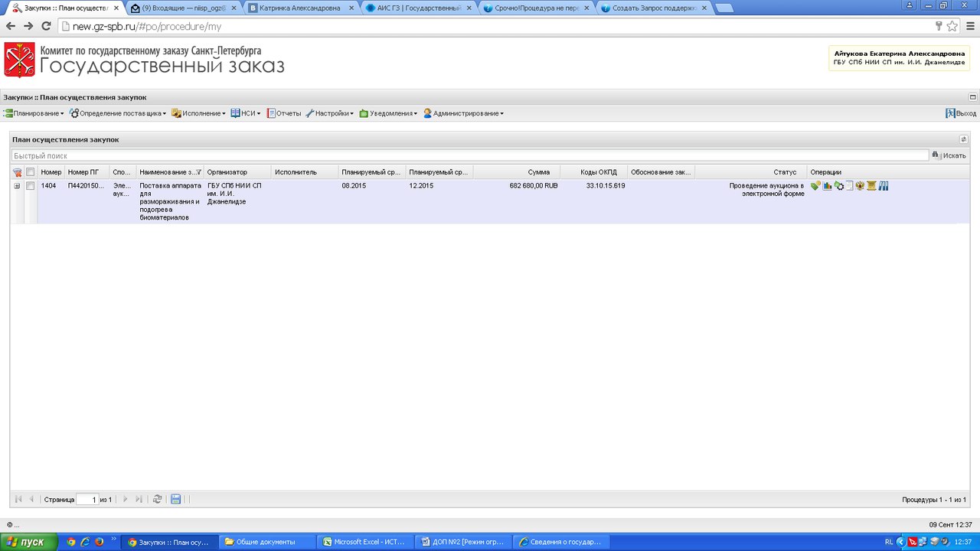Click the Государственный заказ logo emblem
Screen dimensions: 980x551
19,60
